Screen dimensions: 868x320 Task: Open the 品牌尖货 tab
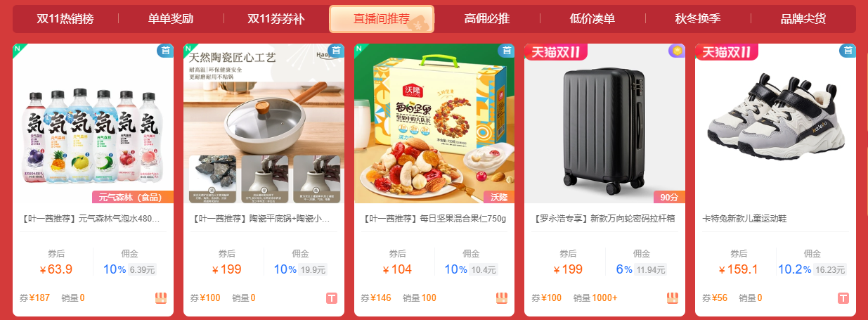pos(803,19)
